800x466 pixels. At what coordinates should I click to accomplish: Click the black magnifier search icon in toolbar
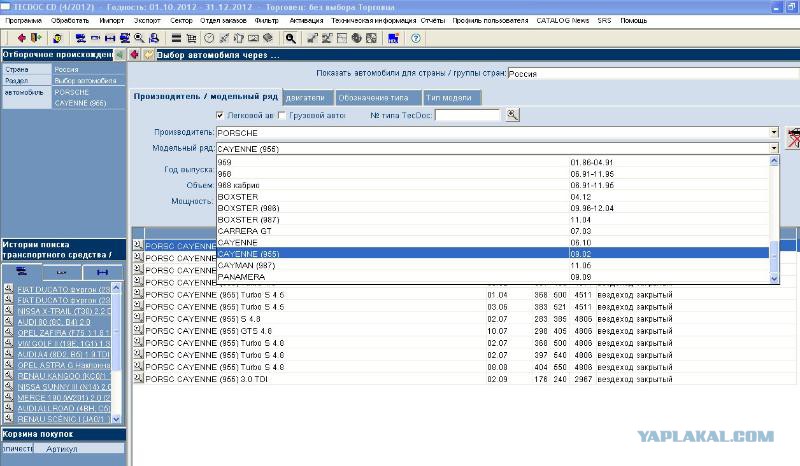(x=290, y=38)
